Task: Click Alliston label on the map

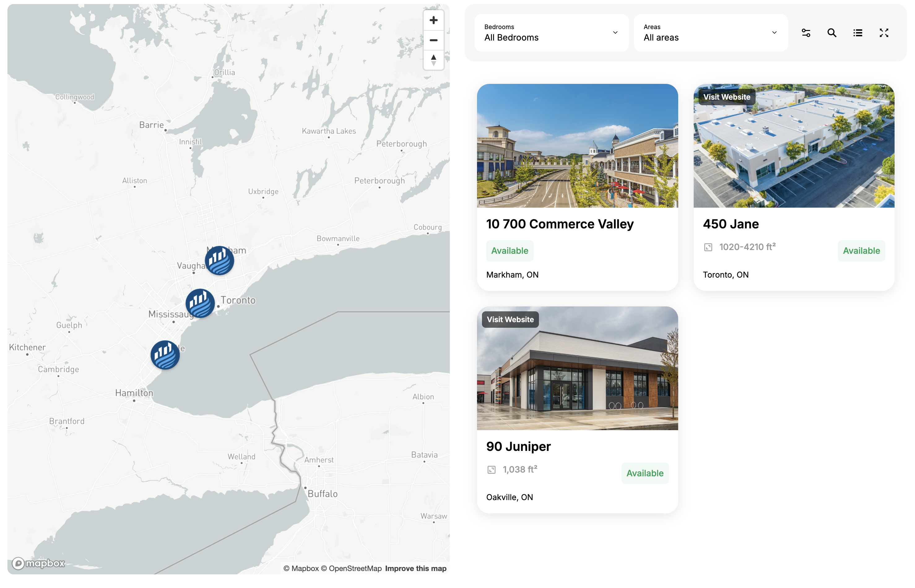Action: pos(134,181)
